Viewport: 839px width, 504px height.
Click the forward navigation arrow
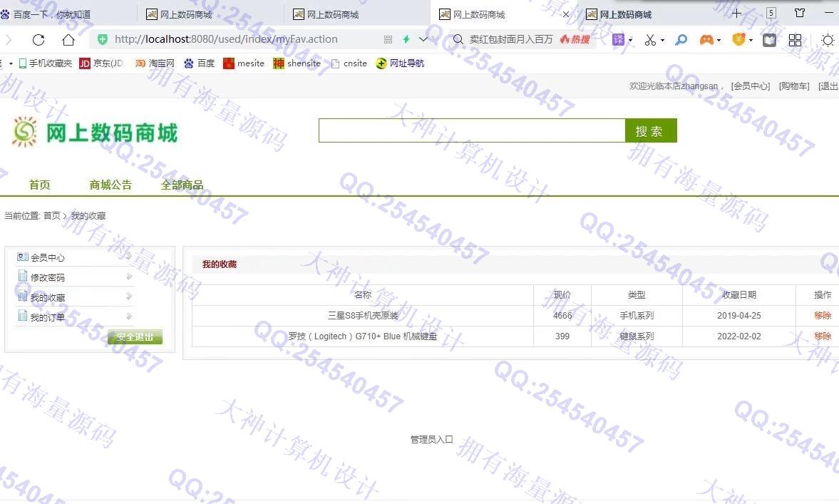coord(8,40)
